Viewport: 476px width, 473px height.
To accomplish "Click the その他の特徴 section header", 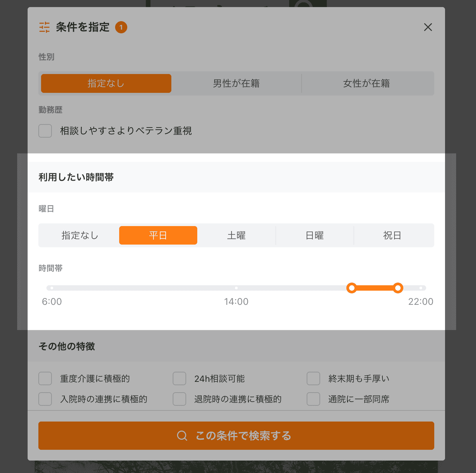I will [x=236, y=346].
